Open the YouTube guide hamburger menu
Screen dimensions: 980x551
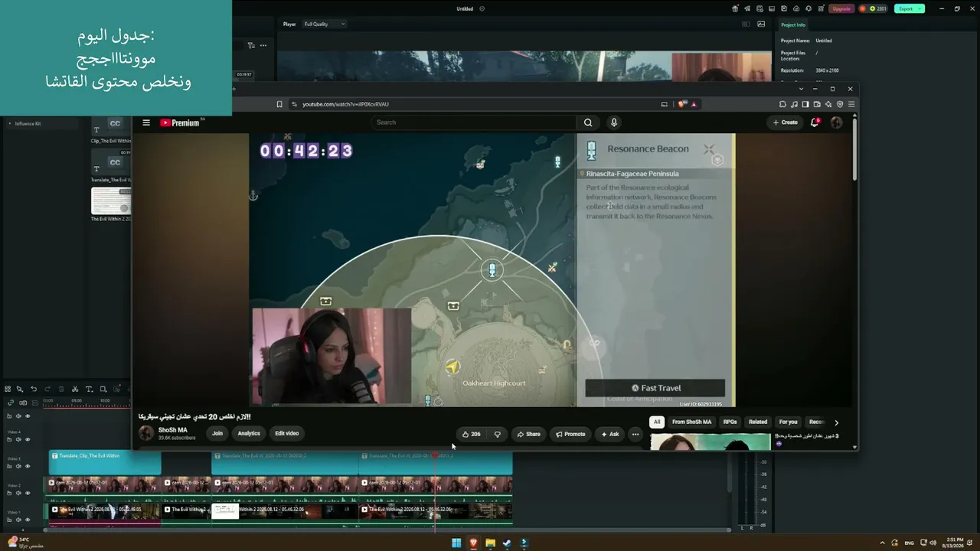(x=146, y=122)
